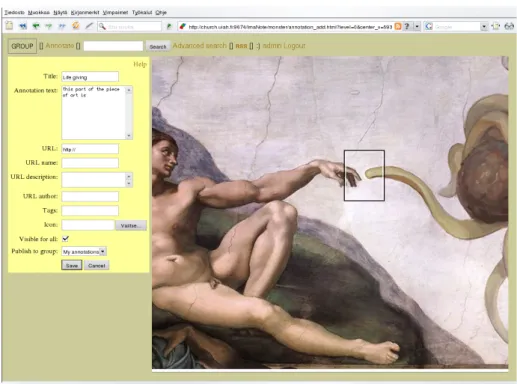Click the page Search button
Image resolution: width=517 pixels, height=384 pixels.
pos(158,47)
